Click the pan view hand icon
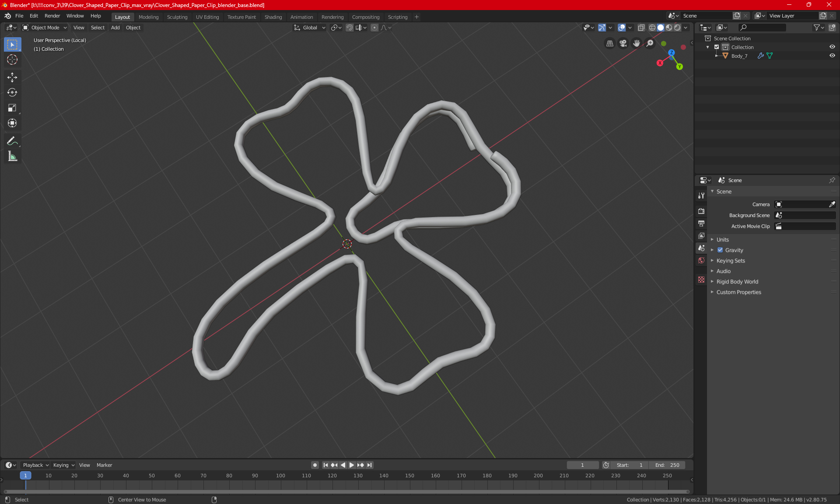Image resolution: width=840 pixels, height=504 pixels. pos(637,43)
